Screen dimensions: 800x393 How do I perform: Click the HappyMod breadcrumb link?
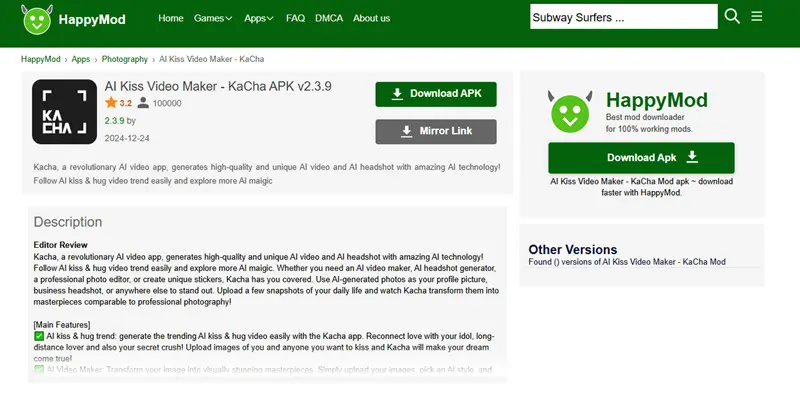click(41, 59)
